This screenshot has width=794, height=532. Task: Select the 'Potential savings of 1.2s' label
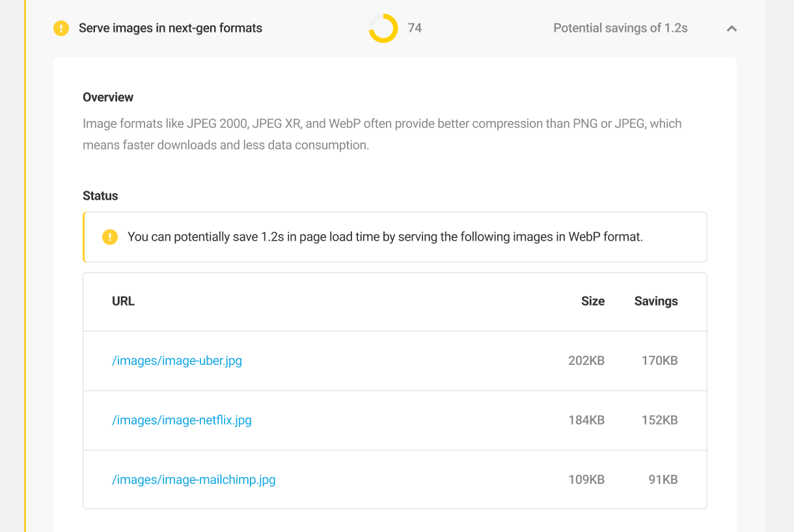[620, 28]
